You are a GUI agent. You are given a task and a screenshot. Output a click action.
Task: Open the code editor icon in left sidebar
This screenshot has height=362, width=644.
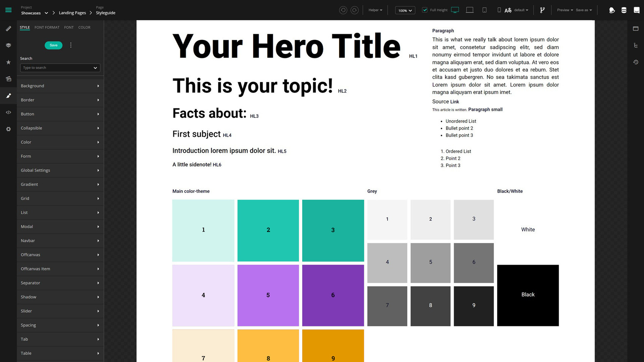8,113
